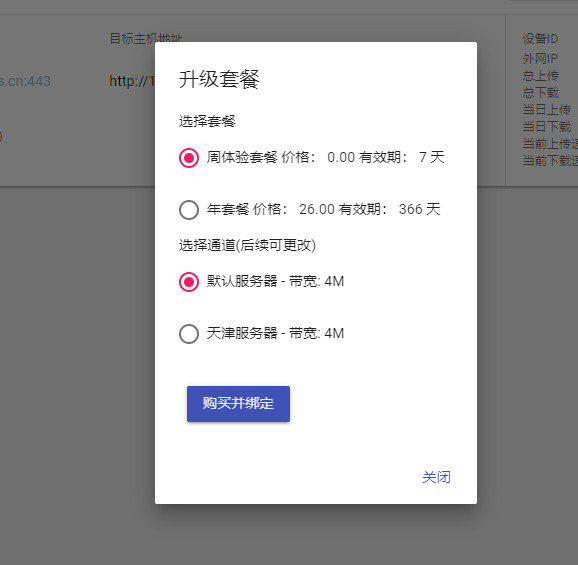Click the 选择通道(后续可更改) section heading
The width and height of the screenshot is (578, 565).
(x=247, y=245)
